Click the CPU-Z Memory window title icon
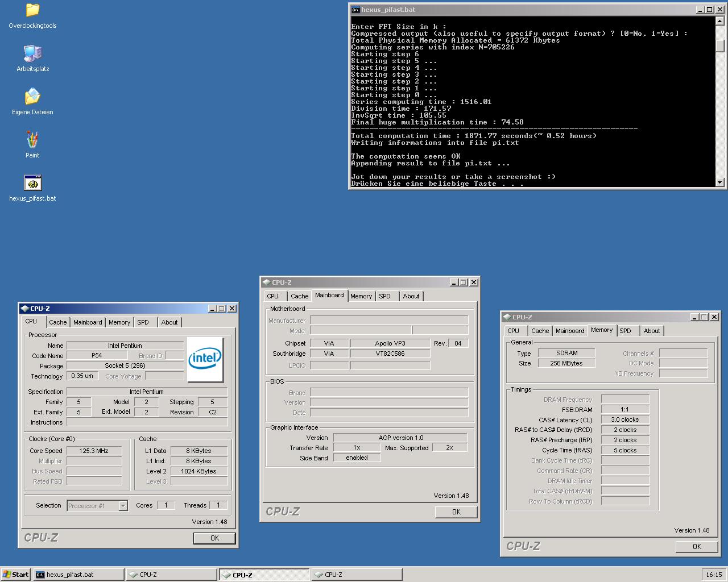 click(x=507, y=317)
